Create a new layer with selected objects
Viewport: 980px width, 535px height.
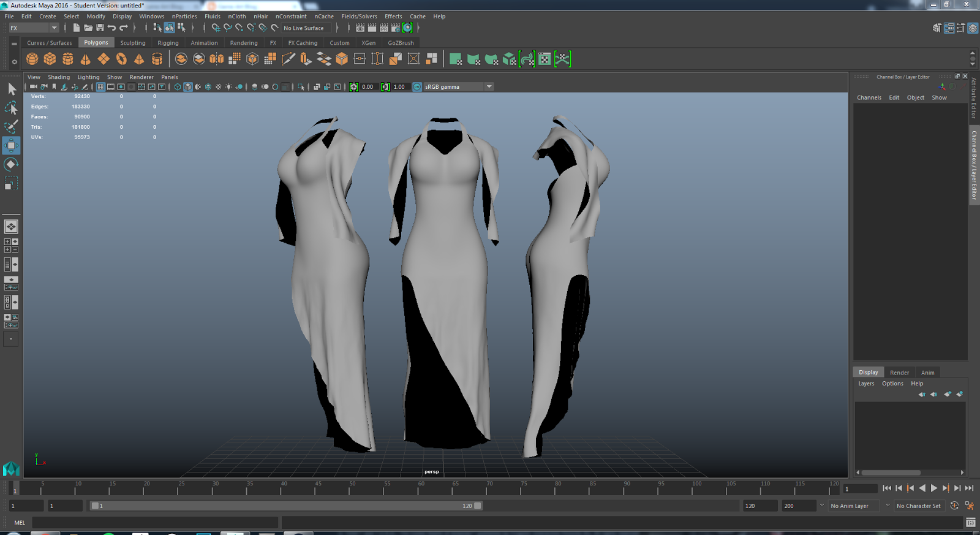click(959, 394)
